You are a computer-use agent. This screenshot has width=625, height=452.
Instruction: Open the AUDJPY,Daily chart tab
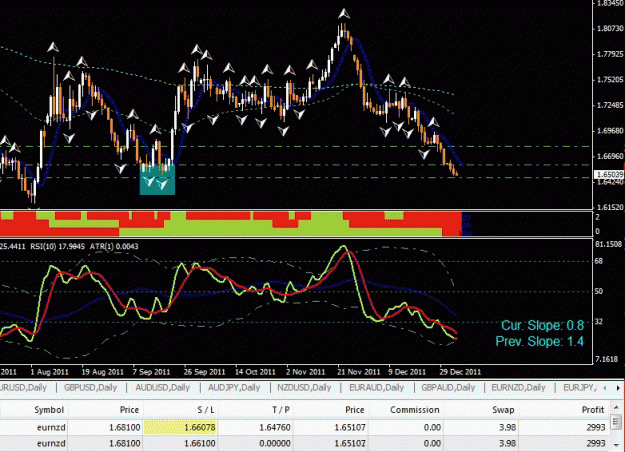pyautogui.click(x=234, y=387)
